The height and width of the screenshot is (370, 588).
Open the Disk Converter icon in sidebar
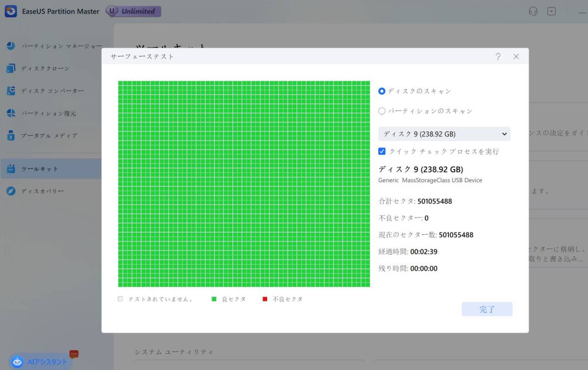coord(11,91)
